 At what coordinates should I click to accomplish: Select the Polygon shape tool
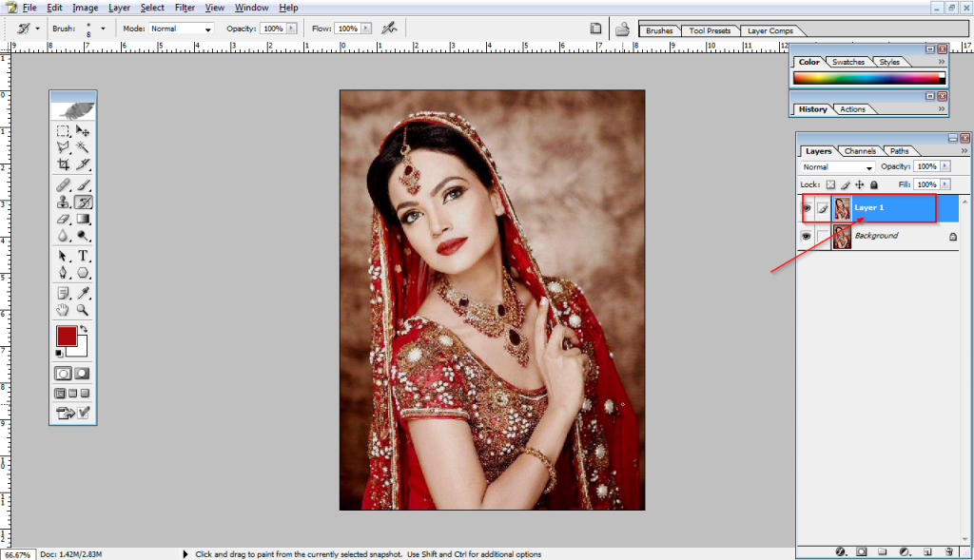[x=83, y=273]
